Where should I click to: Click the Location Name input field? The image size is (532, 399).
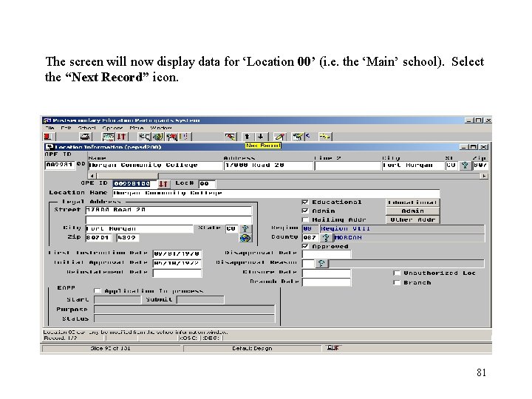276,193
